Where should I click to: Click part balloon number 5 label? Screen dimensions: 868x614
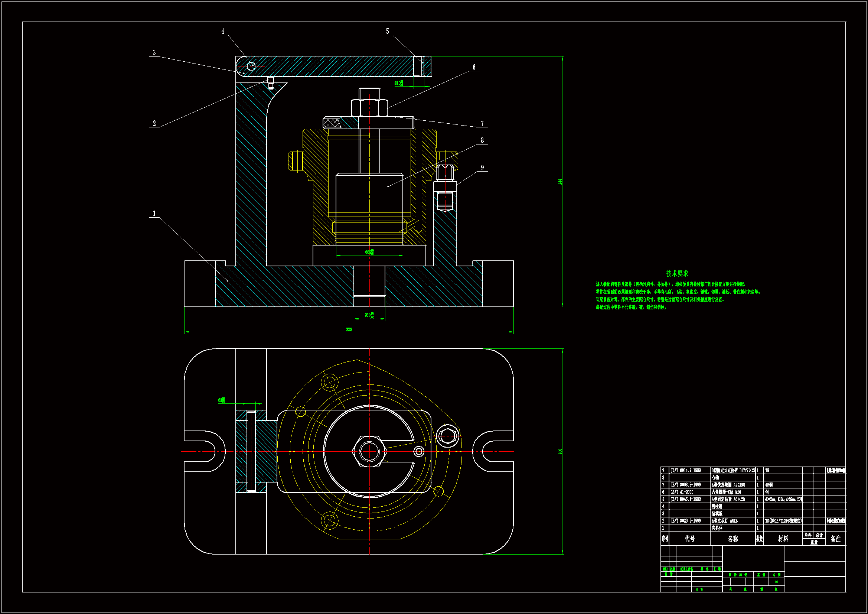pyautogui.click(x=387, y=32)
